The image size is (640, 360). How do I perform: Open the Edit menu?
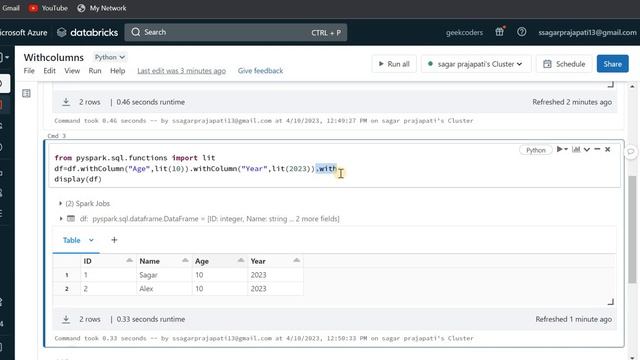click(49, 71)
